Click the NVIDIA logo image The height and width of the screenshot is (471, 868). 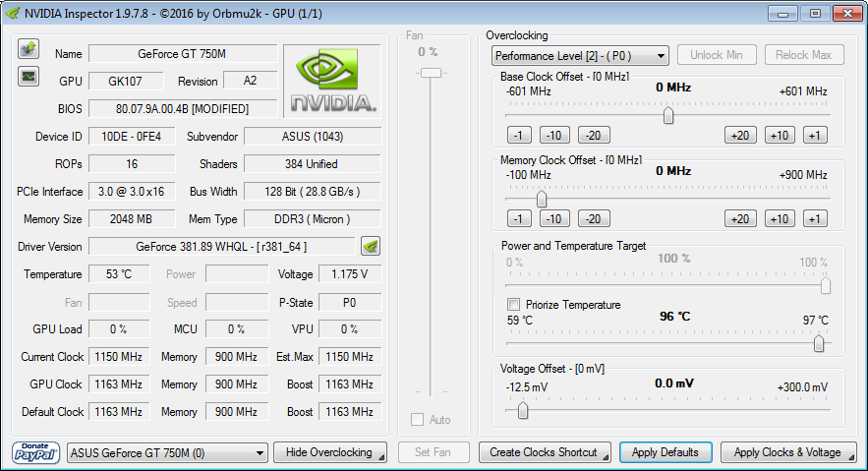click(332, 81)
